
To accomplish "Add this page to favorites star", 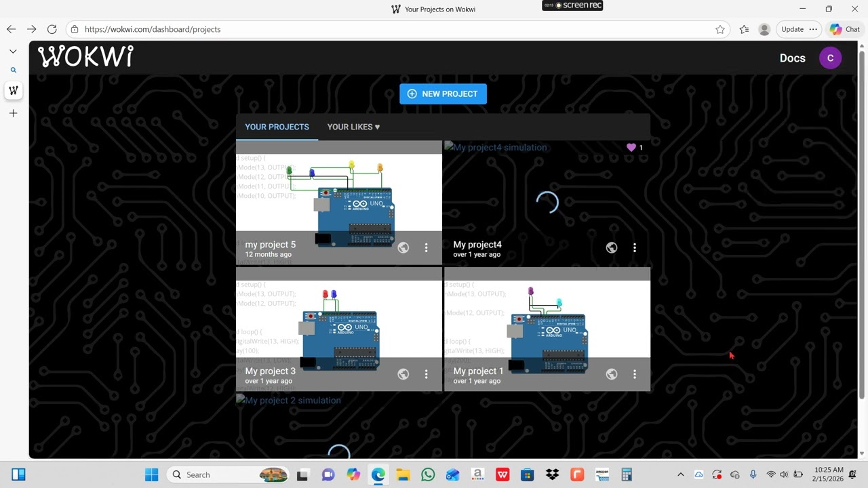I will pyautogui.click(x=720, y=29).
